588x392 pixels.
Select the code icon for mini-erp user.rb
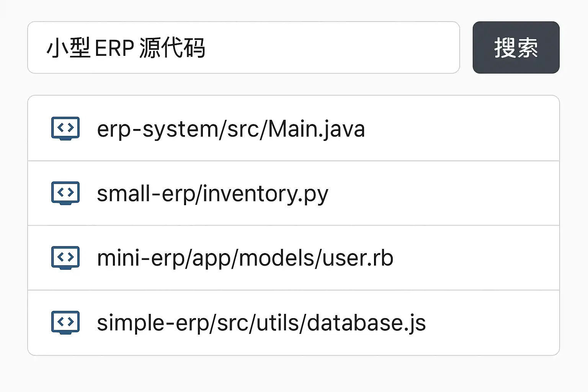coord(65,258)
